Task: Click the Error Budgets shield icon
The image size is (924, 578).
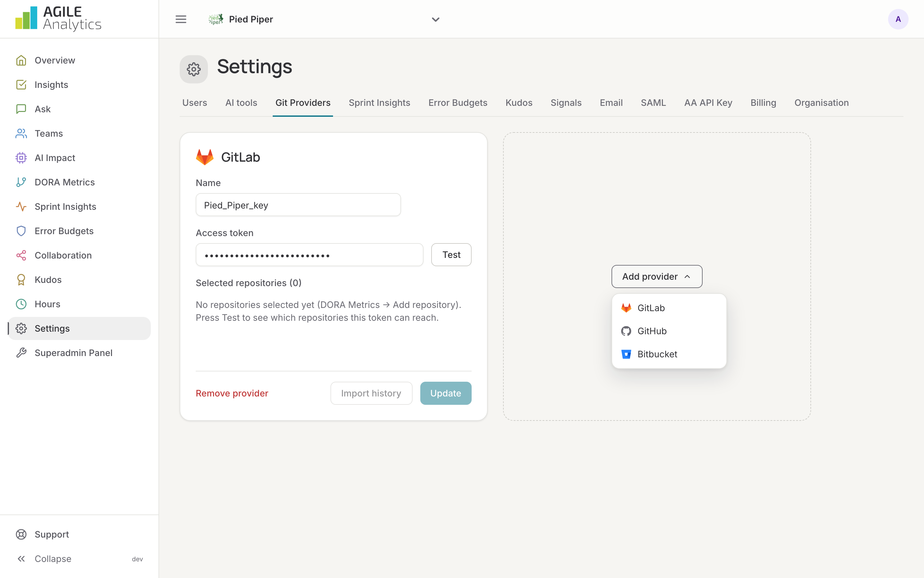Action: click(x=21, y=231)
